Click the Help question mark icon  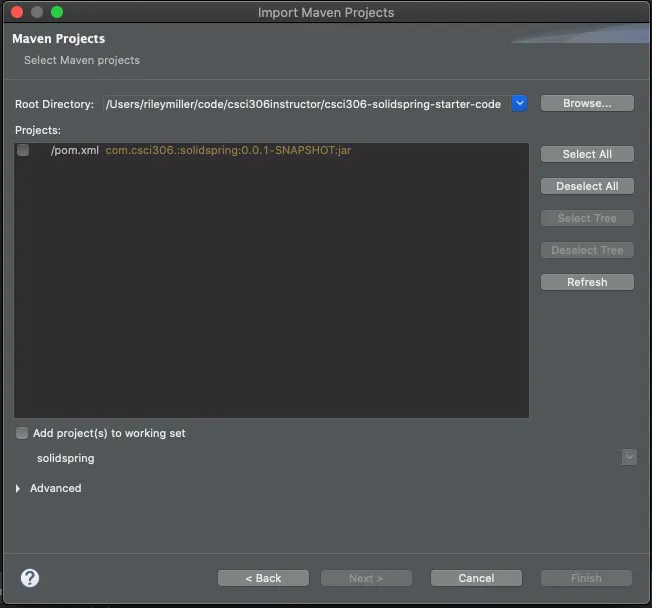(30, 577)
